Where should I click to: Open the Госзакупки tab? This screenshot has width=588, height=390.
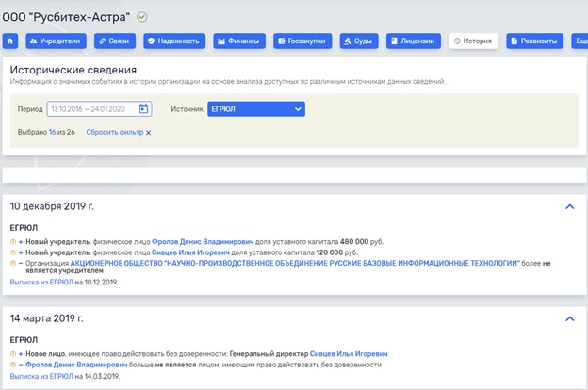(302, 41)
